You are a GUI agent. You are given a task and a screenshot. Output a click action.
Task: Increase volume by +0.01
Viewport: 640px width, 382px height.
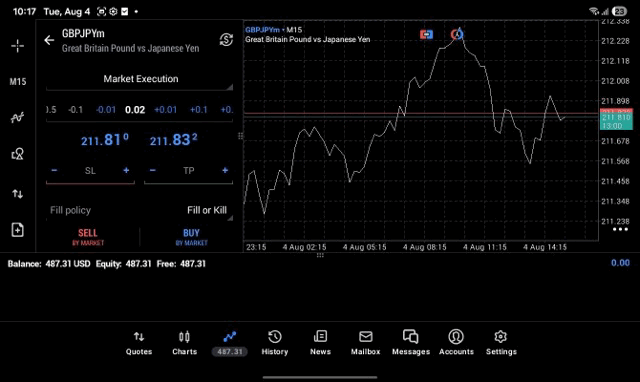tap(165, 110)
